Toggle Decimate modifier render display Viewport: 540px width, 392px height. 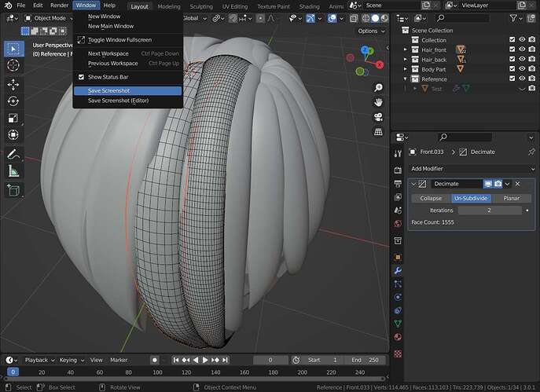pyautogui.click(x=498, y=184)
